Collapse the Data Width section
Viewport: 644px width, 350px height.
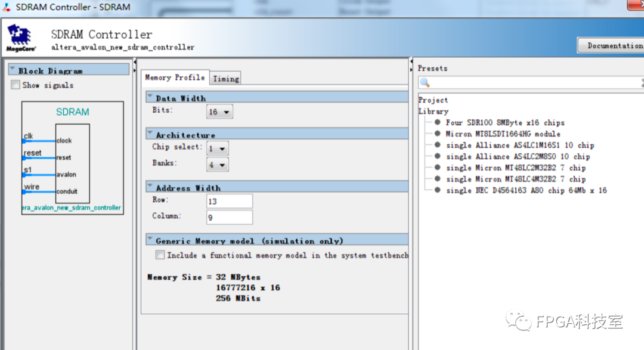tap(150, 97)
